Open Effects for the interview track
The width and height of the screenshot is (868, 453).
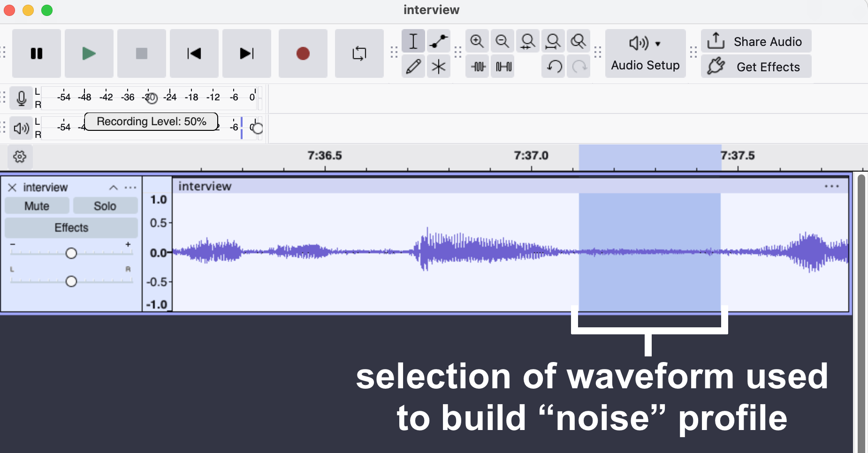(71, 227)
